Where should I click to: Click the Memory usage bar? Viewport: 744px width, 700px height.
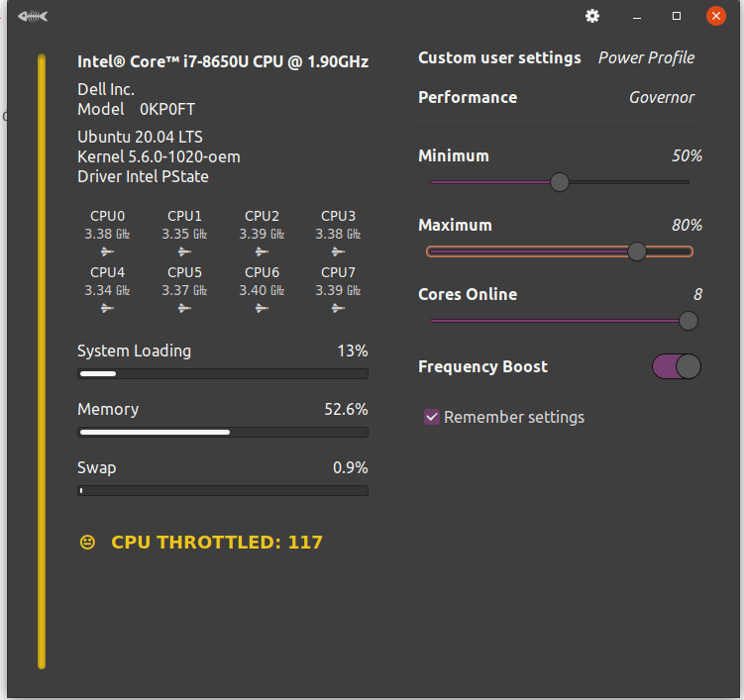pos(223,433)
